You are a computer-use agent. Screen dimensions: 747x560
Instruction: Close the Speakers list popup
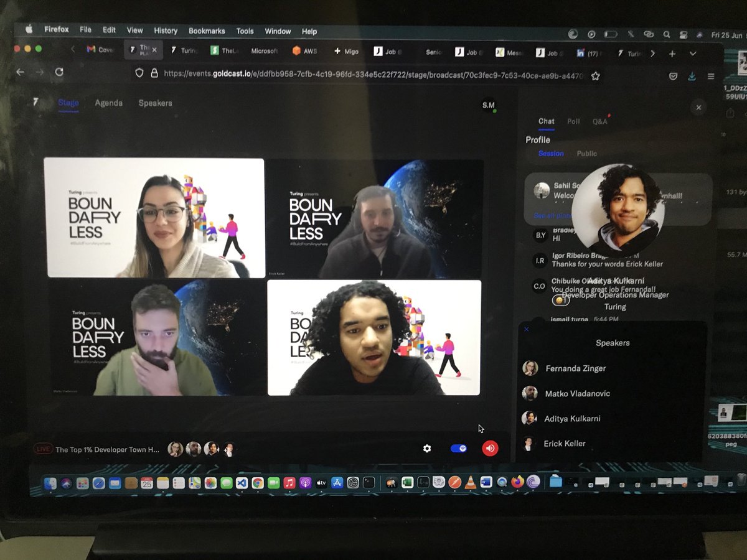(x=527, y=329)
